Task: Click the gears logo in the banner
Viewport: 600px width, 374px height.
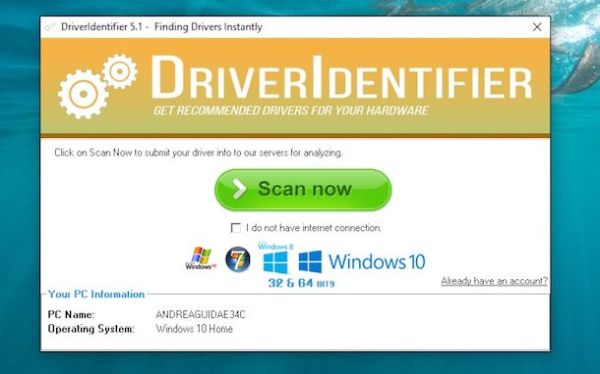Action: click(x=97, y=86)
